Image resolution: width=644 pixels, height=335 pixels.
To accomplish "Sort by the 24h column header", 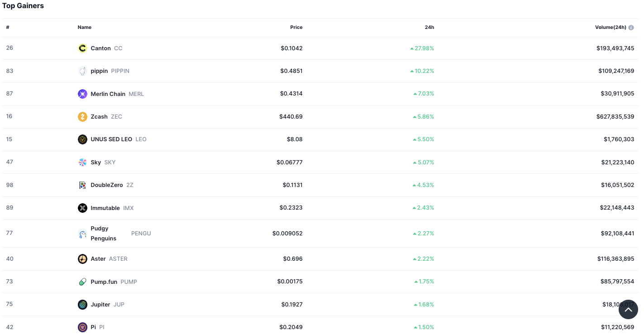I will click(x=429, y=27).
